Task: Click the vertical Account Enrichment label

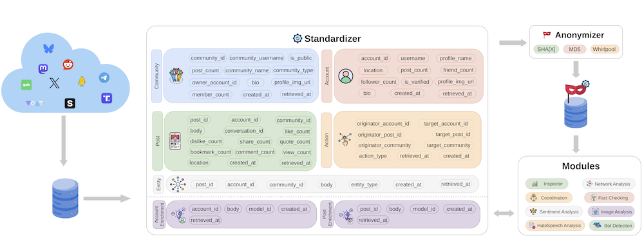Action: (158, 215)
